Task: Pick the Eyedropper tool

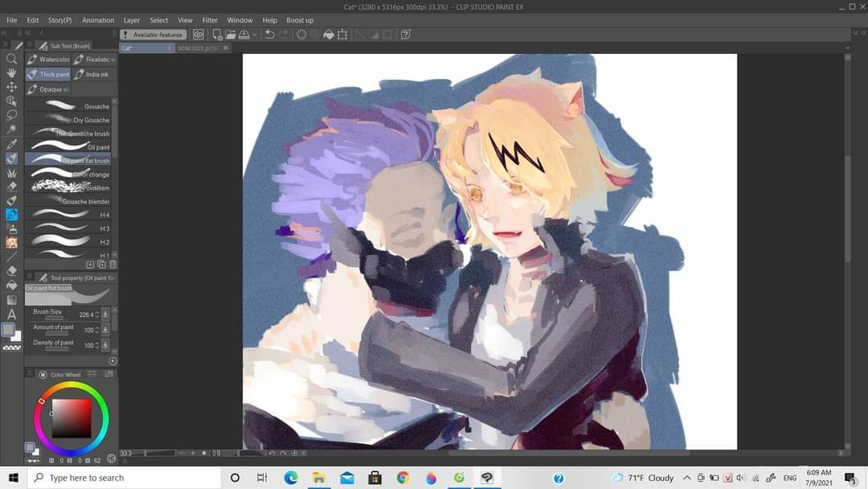Action: pos(11,144)
